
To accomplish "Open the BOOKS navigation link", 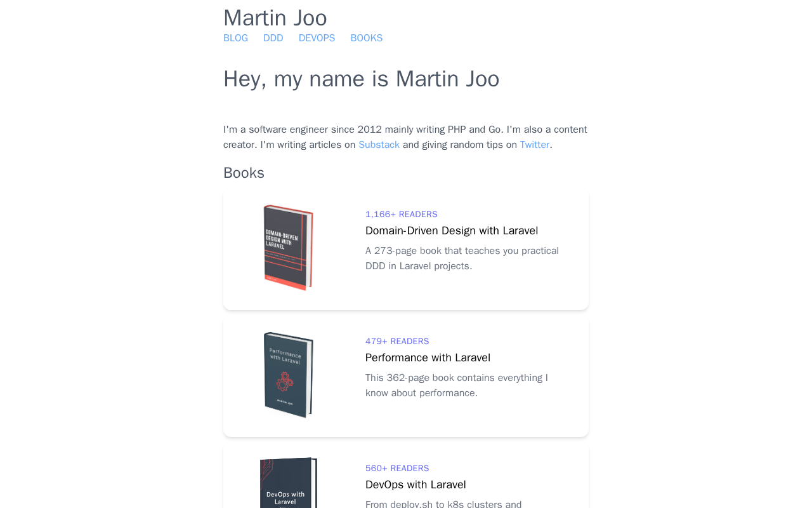I will (367, 38).
